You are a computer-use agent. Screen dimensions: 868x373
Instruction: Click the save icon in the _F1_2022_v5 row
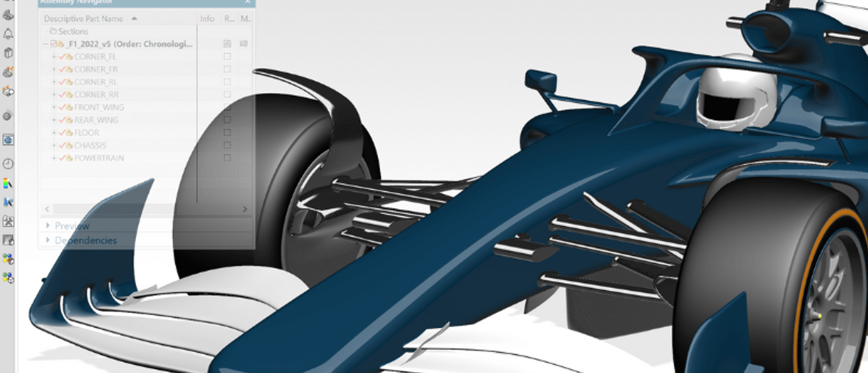227,44
